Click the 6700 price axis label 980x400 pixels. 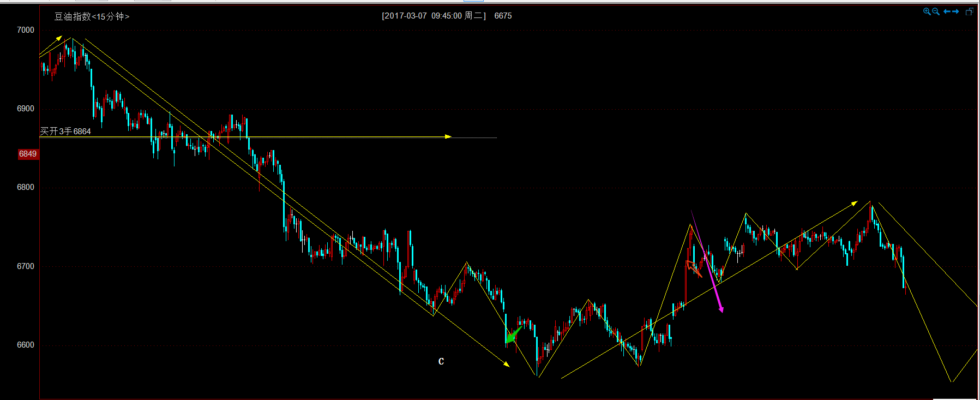coord(26,266)
